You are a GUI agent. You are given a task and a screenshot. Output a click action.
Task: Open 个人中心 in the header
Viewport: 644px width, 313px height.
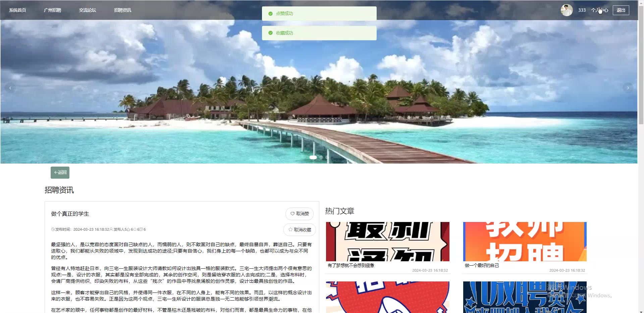click(599, 10)
